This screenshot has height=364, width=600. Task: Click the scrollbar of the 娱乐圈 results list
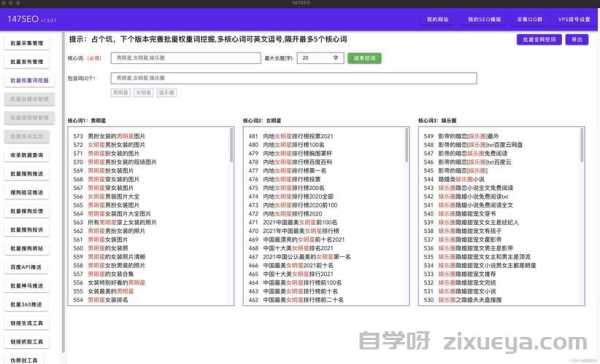(x=582, y=145)
